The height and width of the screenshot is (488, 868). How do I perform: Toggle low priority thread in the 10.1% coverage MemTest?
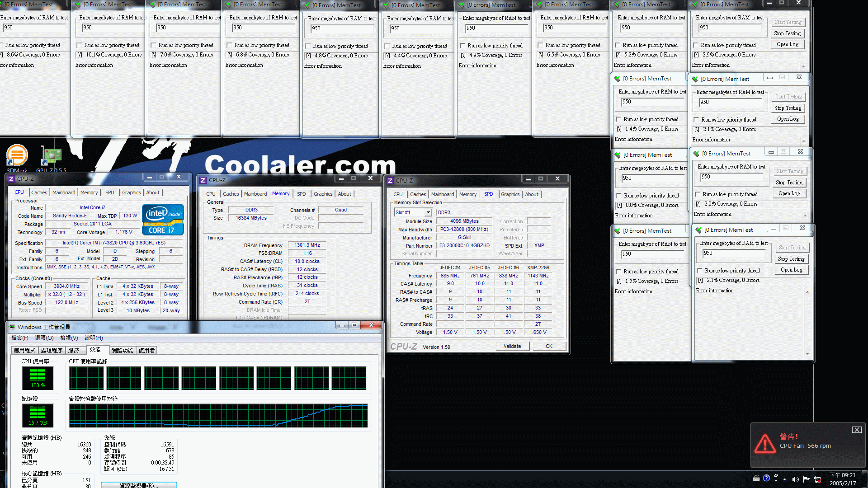coord(80,45)
